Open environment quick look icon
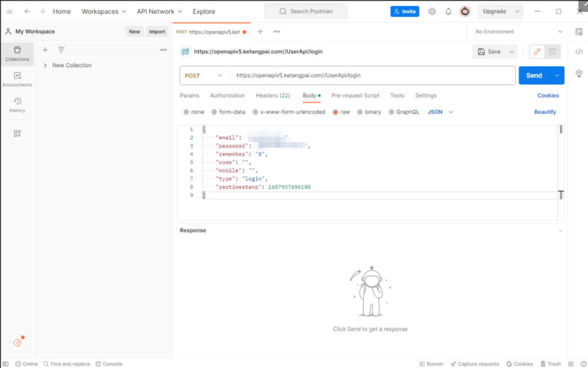This screenshot has height=368, width=588. point(579,32)
